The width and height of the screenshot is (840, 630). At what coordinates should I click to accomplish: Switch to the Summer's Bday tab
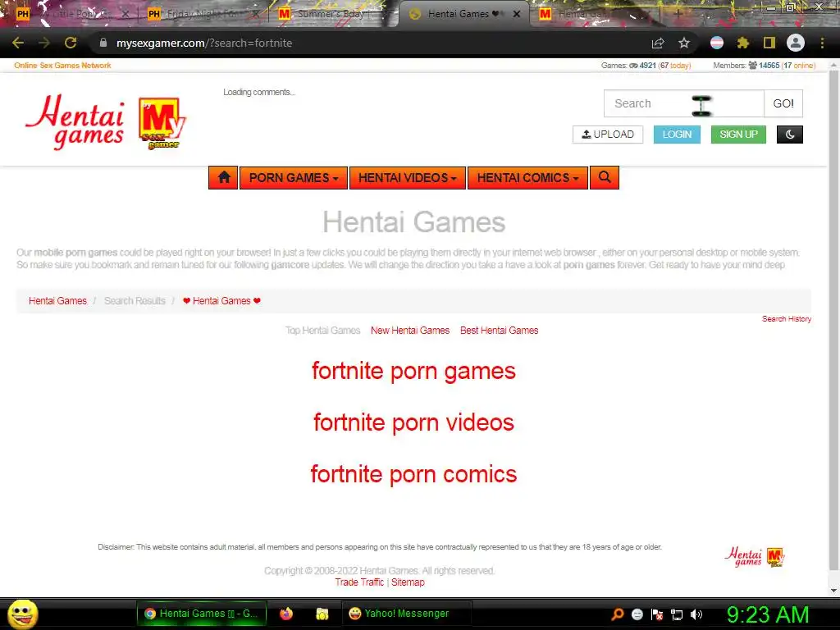point(332,14)
